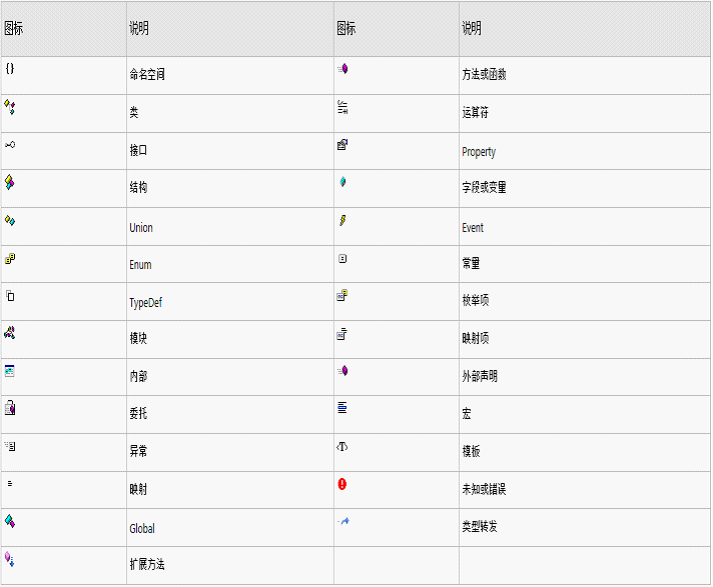Screen dimensions: 713x587
Task: Select the lightning bolt Event icon
Action: click(x=342, y=220)
